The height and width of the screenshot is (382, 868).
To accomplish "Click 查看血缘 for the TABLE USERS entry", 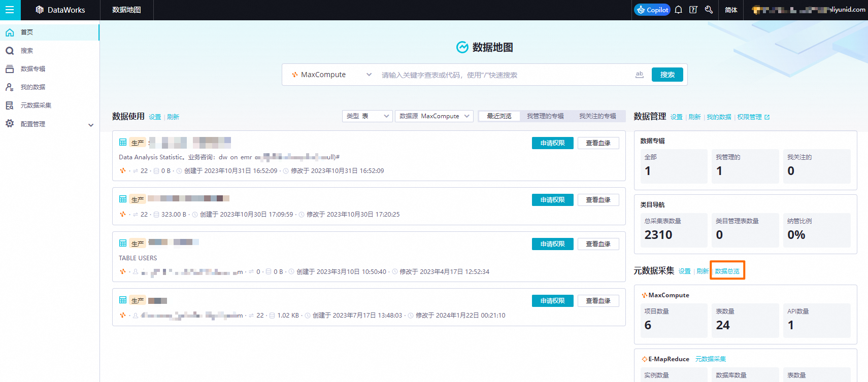I will click(x=598, y=244).
